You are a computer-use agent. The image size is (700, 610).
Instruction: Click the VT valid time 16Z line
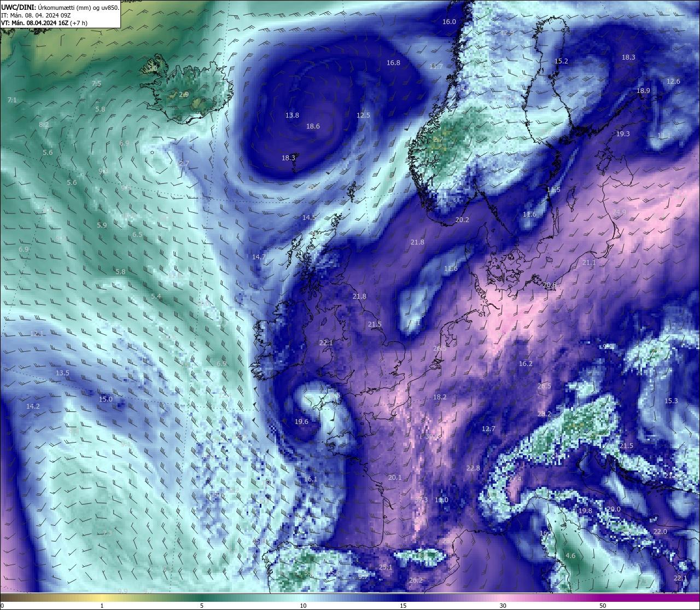point(44,23)
